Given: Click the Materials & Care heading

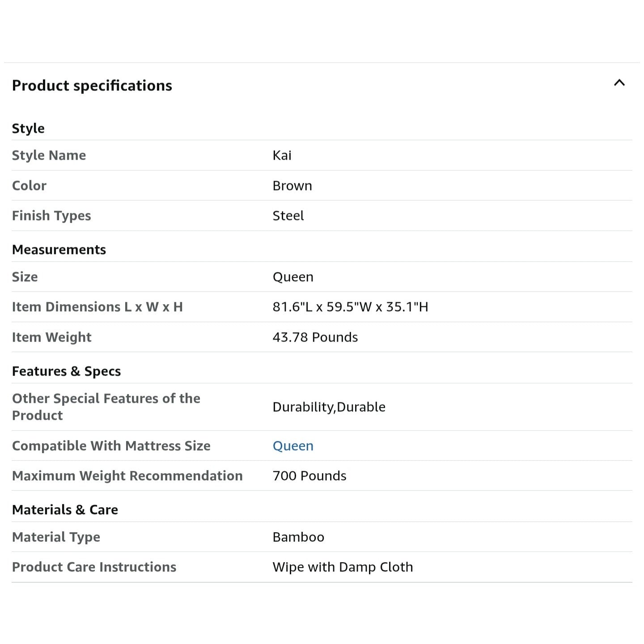Looking at the screenshot, I should [x=65, y=510].
